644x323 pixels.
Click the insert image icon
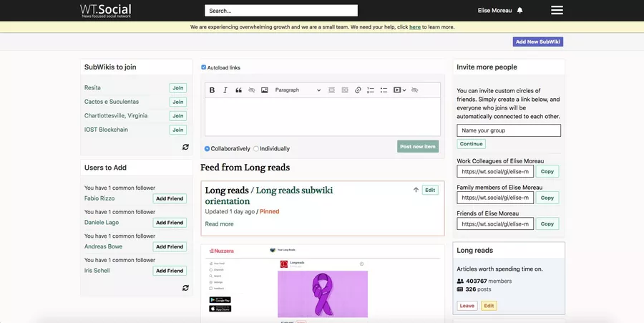[265, 90]
